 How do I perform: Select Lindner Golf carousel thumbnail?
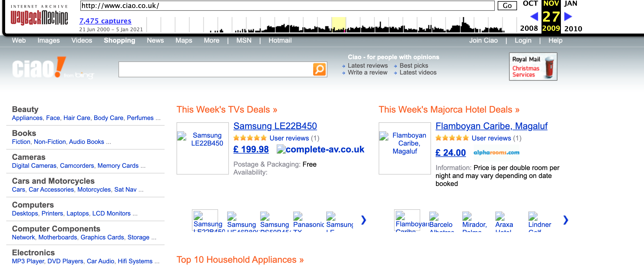click(540, 221)
